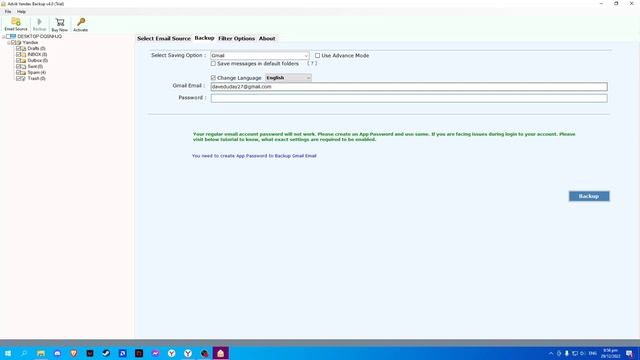Select the Yandex account label

click(x=30, y=42)
